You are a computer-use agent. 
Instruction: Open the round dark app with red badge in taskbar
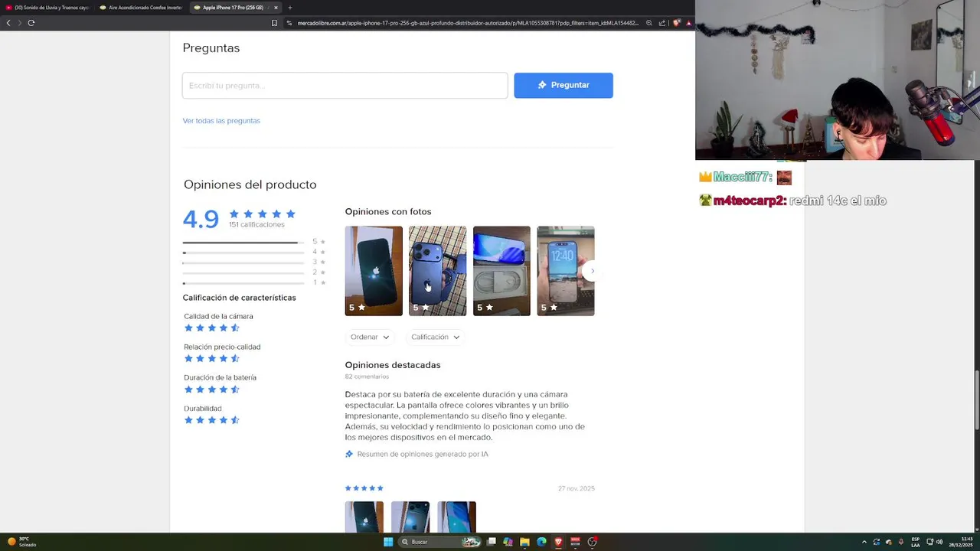(x=592, y=542)
